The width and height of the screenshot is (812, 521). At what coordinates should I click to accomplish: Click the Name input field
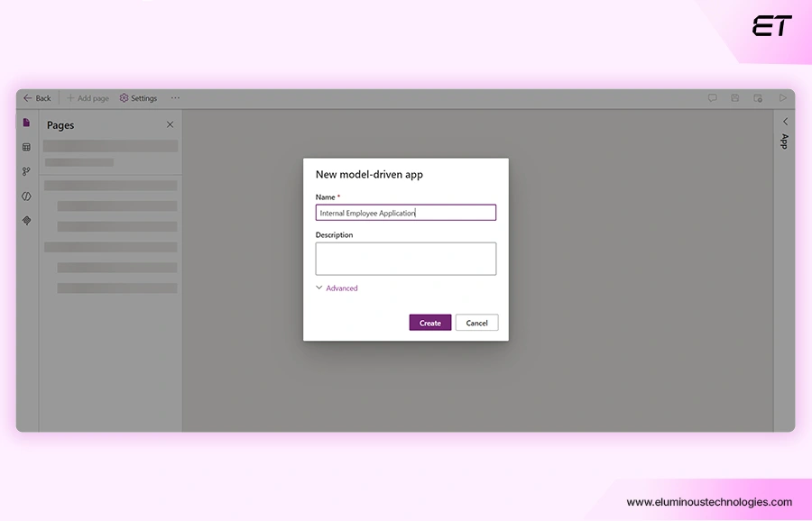405,213
